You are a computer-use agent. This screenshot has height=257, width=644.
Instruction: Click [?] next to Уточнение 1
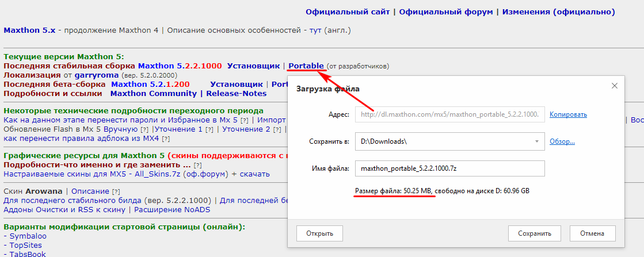pyautogui.click(x=209, y=130)
